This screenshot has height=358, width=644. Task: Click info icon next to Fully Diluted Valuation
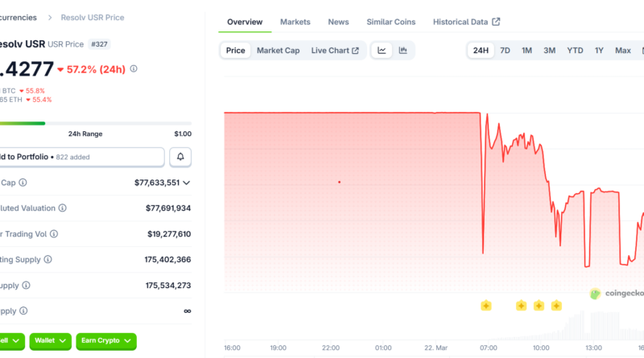click(63, 208)
